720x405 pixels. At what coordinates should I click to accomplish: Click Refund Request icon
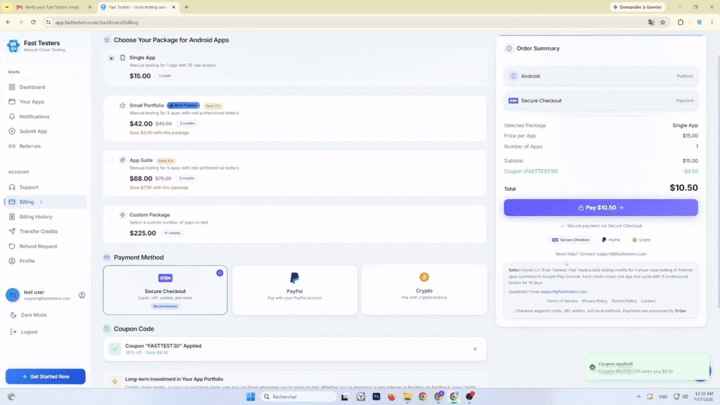pos(12,246)
